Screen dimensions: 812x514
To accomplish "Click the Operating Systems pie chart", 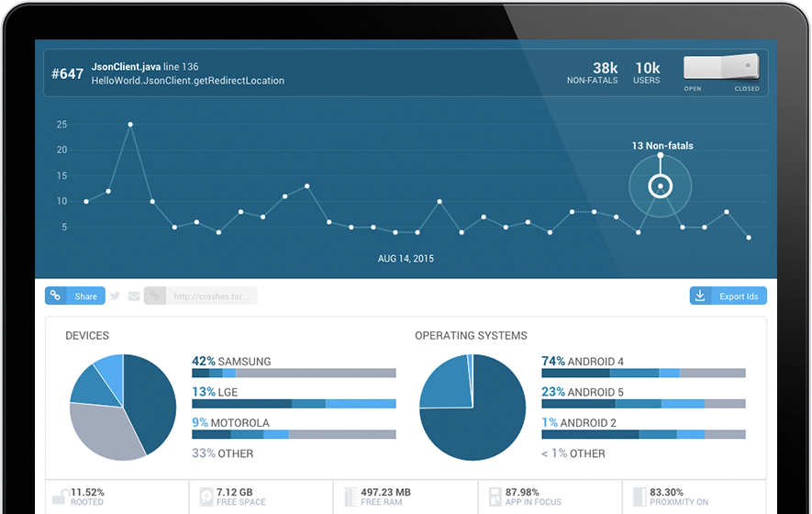I will pyautogui.click(x=473, y=408).
